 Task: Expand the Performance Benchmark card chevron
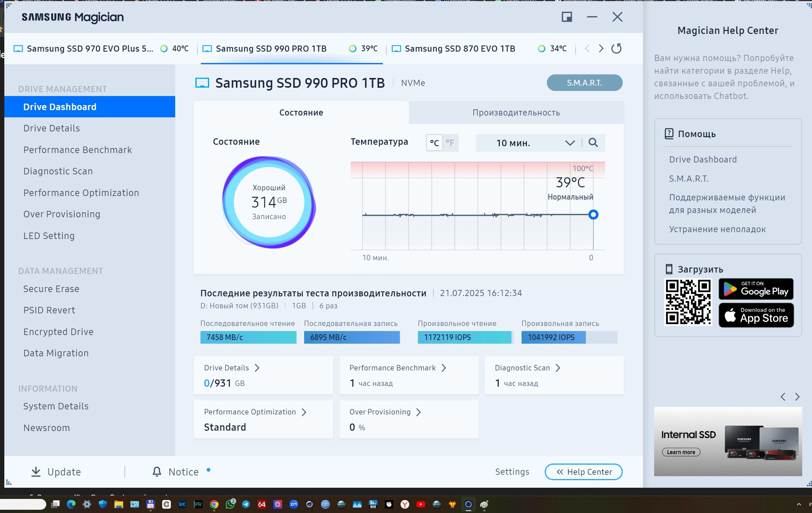pos(444,368)
